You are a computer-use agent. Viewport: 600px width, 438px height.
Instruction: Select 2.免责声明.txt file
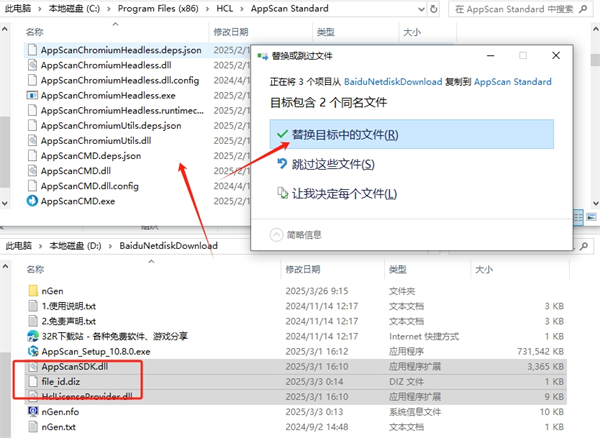tap(68, 321)
